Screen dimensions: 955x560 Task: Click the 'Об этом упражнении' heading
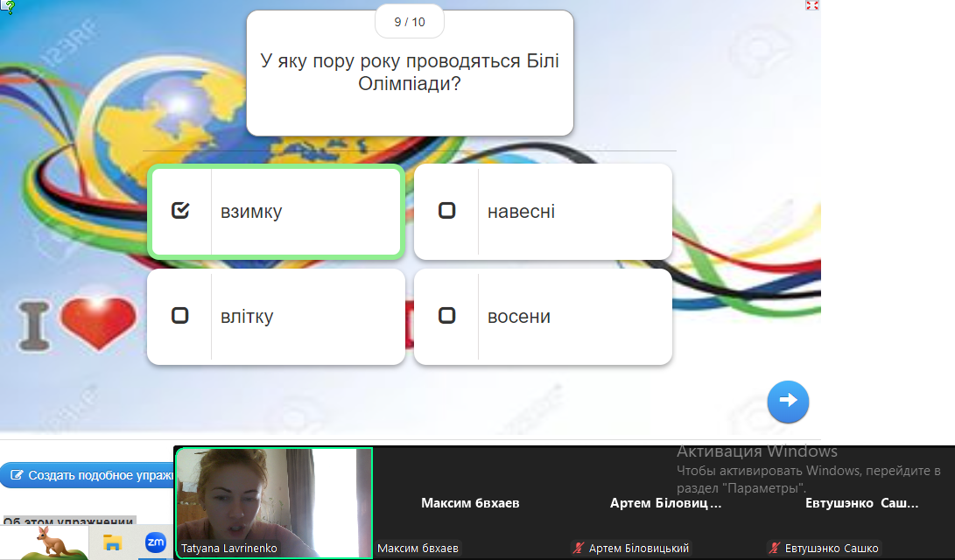[68, 521]
